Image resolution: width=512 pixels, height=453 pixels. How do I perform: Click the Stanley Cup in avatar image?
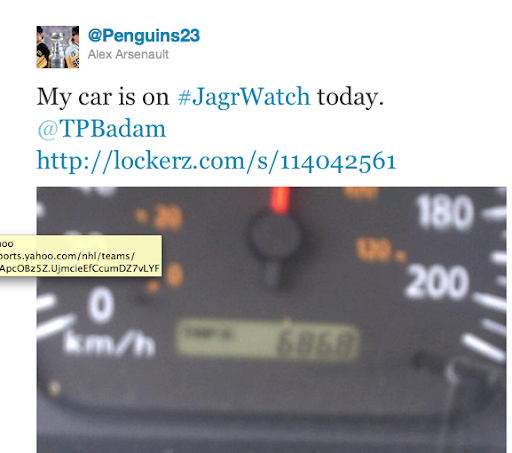tap(57, 47)
